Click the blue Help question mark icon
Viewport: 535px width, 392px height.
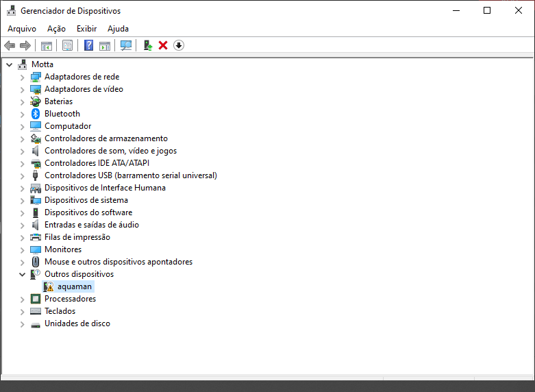click(x=88, y=45)
